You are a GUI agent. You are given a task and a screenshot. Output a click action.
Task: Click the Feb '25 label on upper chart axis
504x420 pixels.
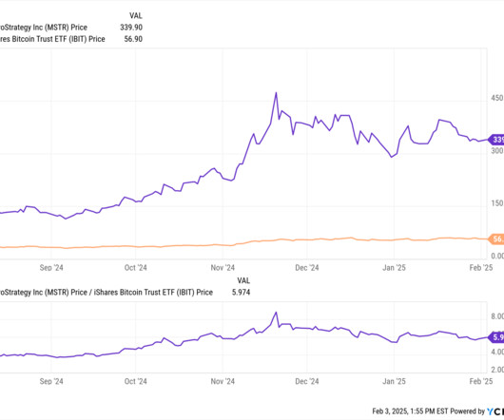coord(481,267)
